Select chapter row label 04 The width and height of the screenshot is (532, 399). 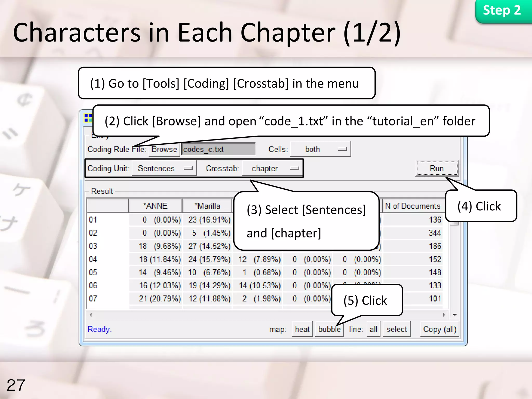93,259
